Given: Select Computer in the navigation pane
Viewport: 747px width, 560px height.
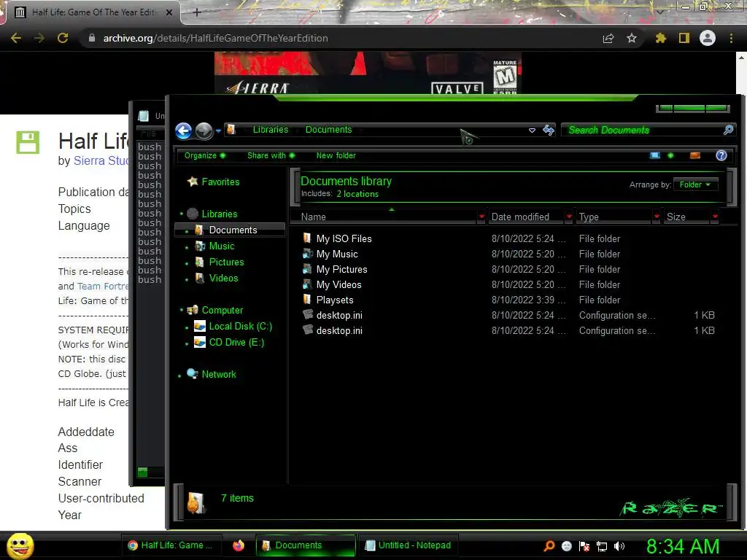Looking at the screenshot, I should (222, 311).
